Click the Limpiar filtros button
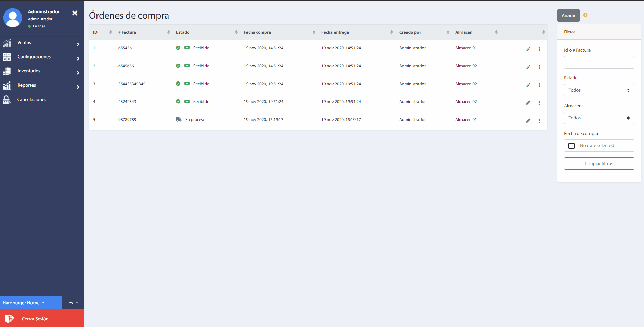Screen dimensions: 644x327 click(599, 164)
